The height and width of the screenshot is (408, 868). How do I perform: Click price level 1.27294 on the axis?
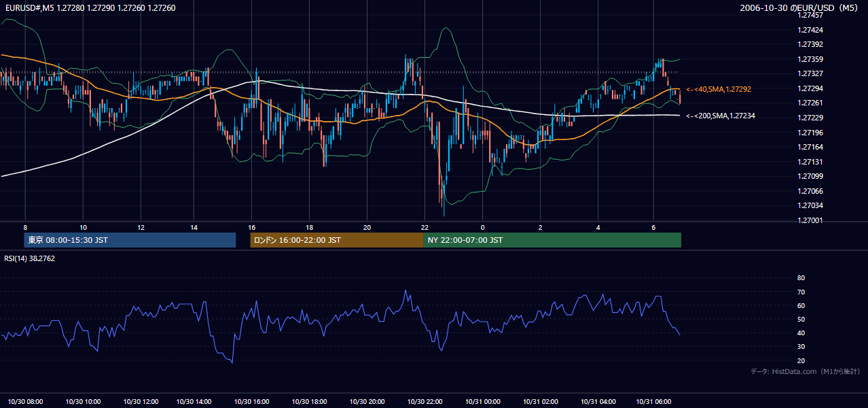coord(810,88)
